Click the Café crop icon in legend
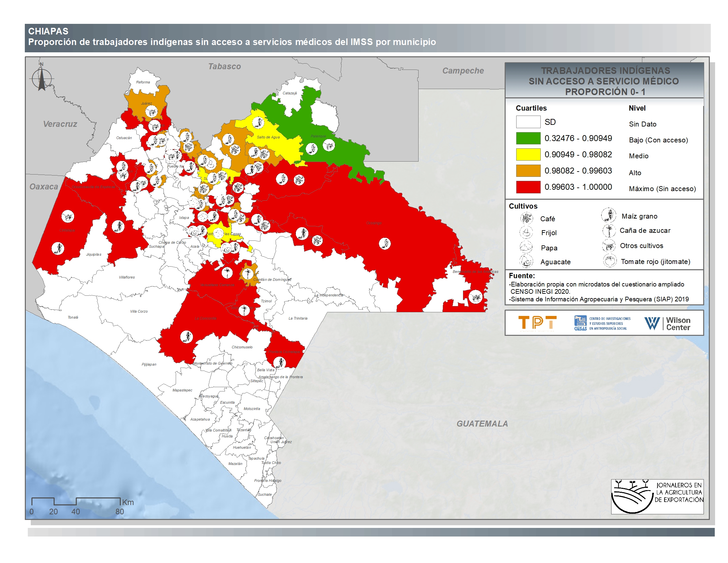 coord(526,218)
